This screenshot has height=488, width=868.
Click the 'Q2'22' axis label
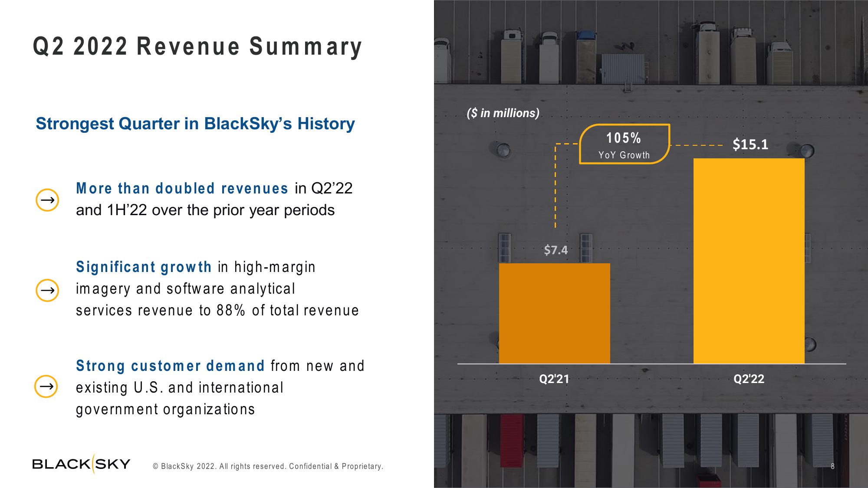point(749,379)
